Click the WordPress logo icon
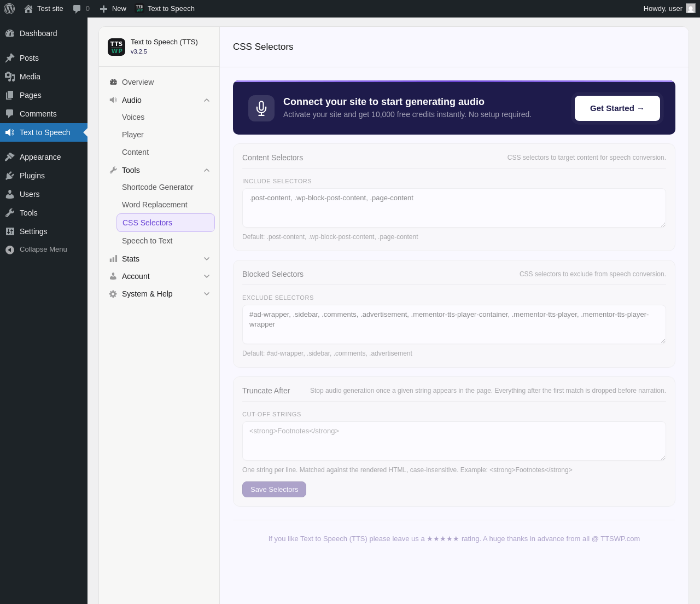 tap(9, 9)
